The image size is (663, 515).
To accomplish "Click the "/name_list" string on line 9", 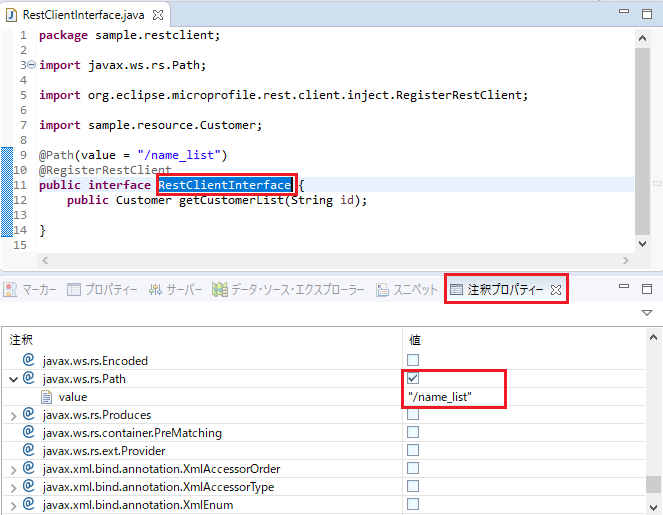I will point(178,155).
